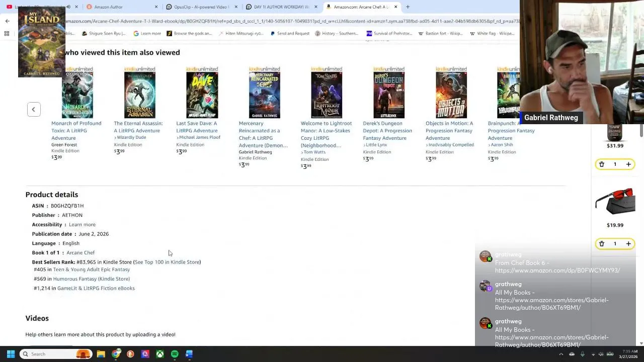Screen dimensions: 644x362
Task: Delete the $31.99 cart item via trash icon
Action: [601, 164]
